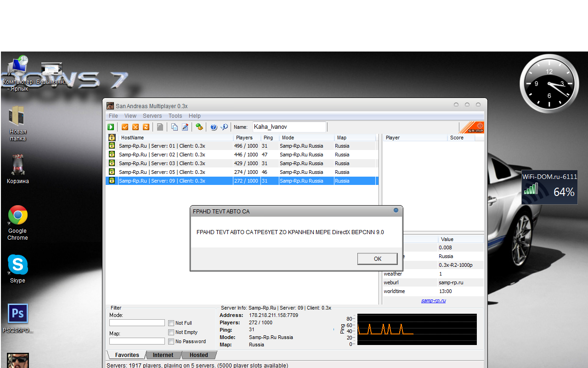The image size is (588, 368).
Task: Open the Tools menu
Action: (175, 116)
